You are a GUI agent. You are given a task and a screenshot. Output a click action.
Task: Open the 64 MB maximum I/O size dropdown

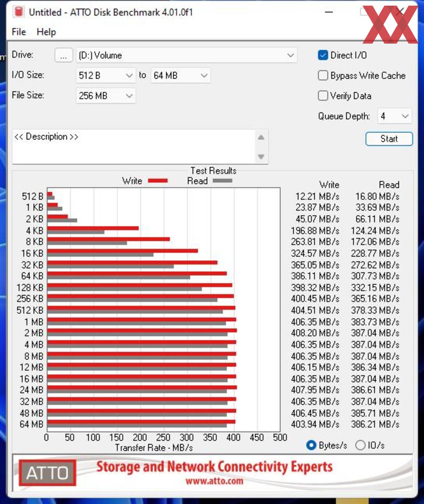click(181, 75)
